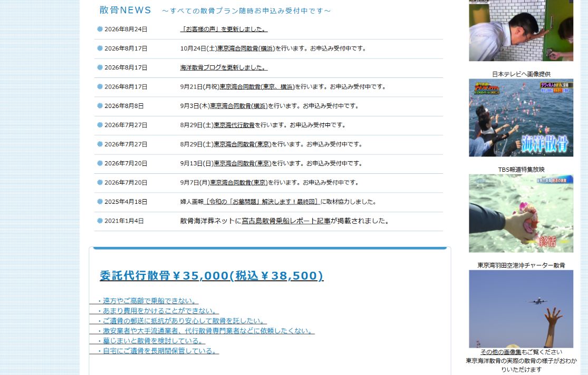The image size is (588, 375).
Task: Click the 散骨NEWS heading text
Action: tap(126, 10)
